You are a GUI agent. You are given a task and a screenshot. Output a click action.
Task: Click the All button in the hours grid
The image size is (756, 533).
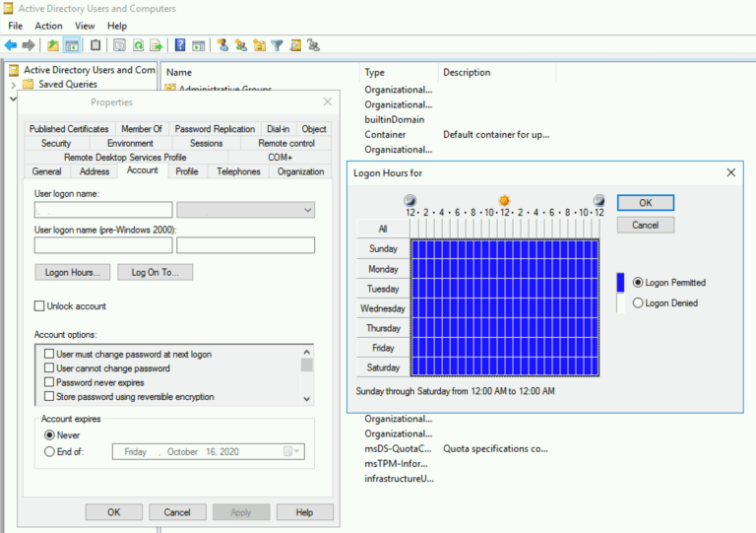(x=383, y=229)
